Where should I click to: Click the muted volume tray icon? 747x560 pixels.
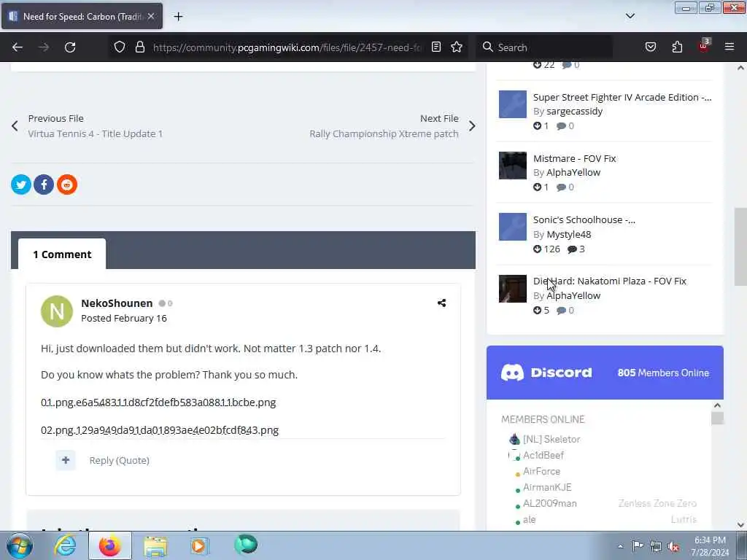[x=673, y=546]
